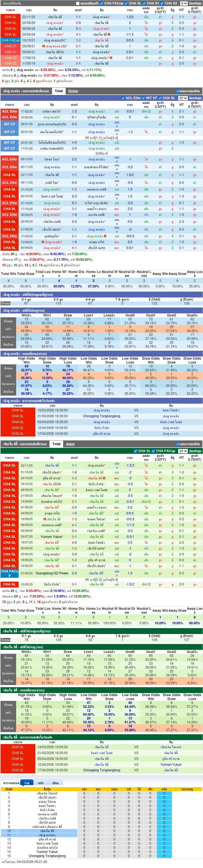Switch standings table to รวม tab

27,783
